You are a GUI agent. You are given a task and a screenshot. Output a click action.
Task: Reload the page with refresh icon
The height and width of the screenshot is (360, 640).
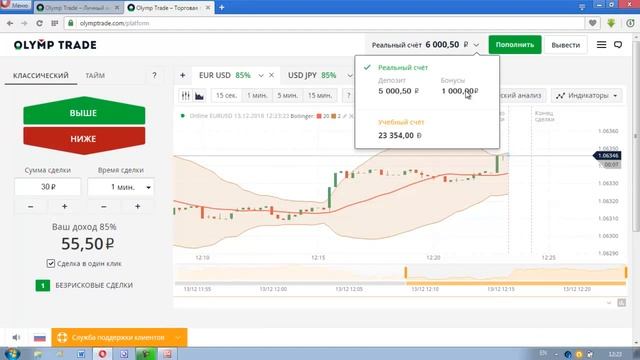click(39, 23)
